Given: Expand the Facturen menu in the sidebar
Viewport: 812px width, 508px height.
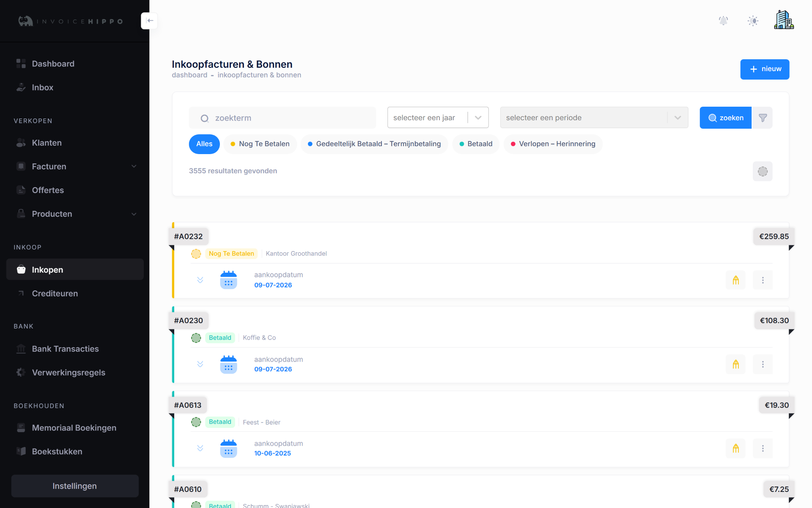Looking at the screenshot, I should coord(75,166).
